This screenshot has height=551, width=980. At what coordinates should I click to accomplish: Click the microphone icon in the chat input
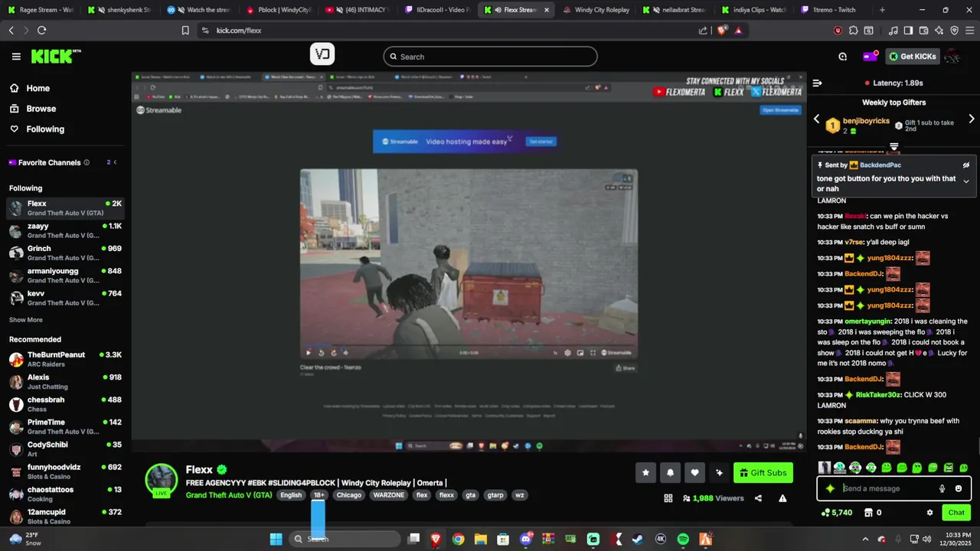click(942, 488)
